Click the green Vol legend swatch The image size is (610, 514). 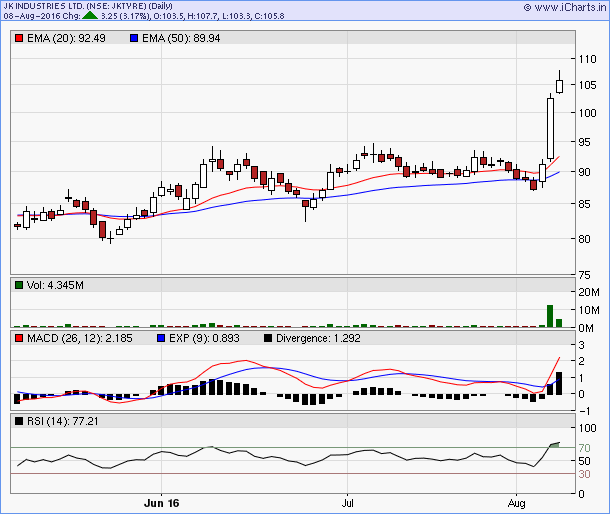tap(19, 285)
